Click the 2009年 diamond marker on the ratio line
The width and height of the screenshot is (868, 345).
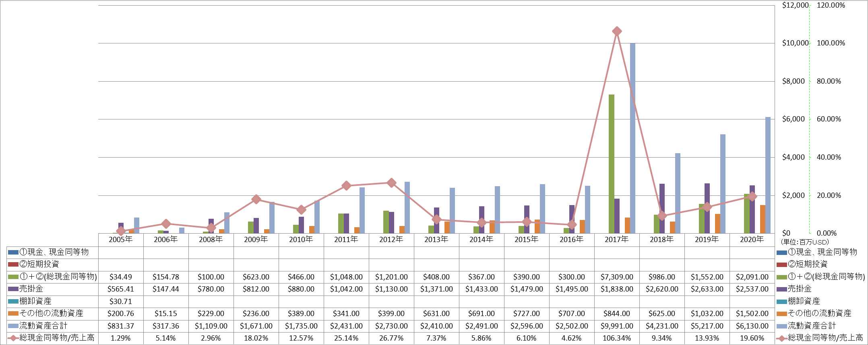click(x=256, y=199)
